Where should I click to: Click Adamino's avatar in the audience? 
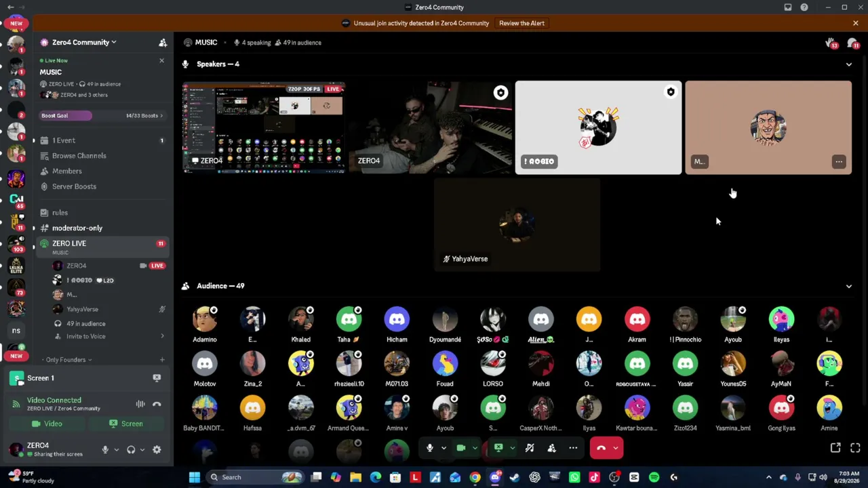205,319
